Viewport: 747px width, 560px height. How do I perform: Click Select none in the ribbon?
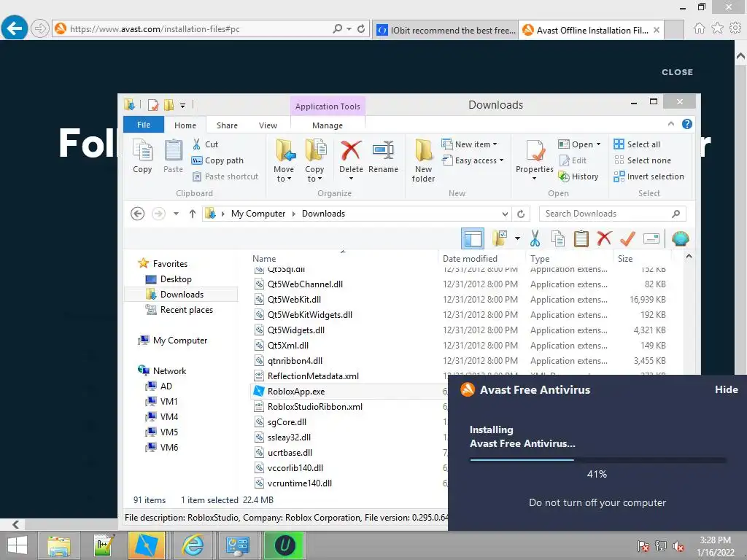click(642, 160)
